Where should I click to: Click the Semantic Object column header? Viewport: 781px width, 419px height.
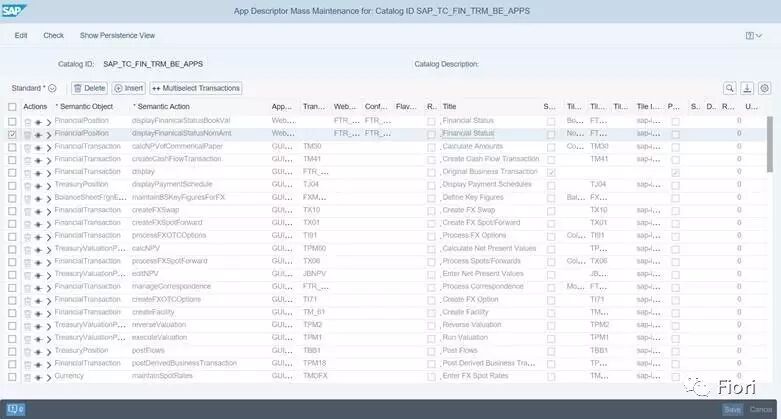coord(84,107)
